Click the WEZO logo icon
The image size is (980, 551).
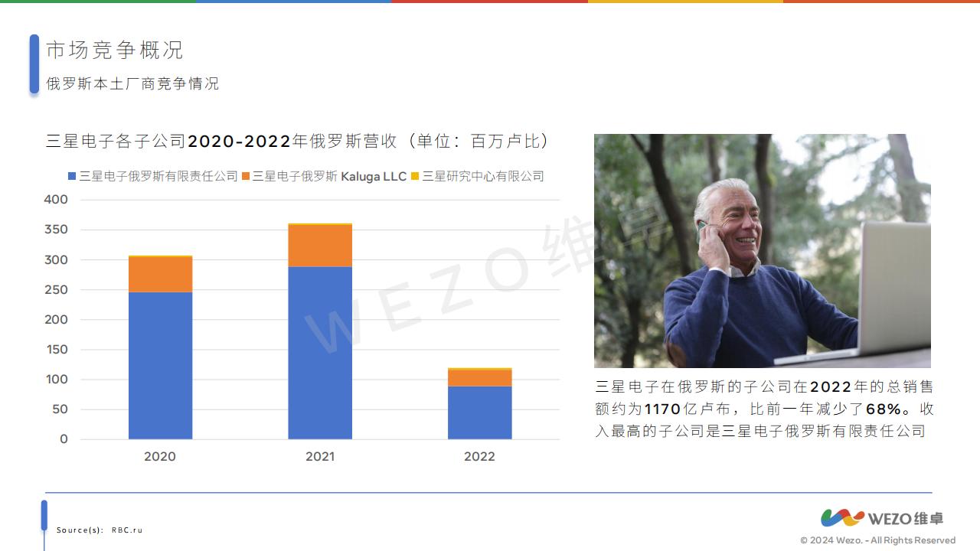tap(842, 518)
